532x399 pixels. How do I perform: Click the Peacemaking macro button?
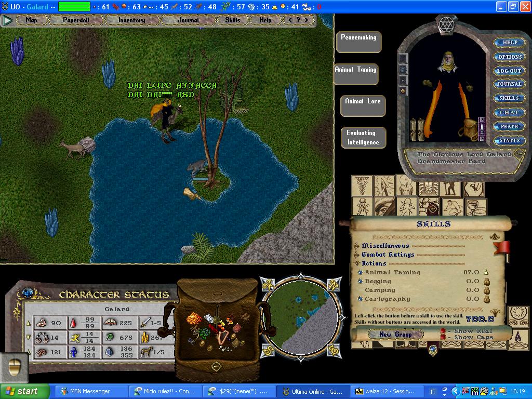(x=358, y=42)
